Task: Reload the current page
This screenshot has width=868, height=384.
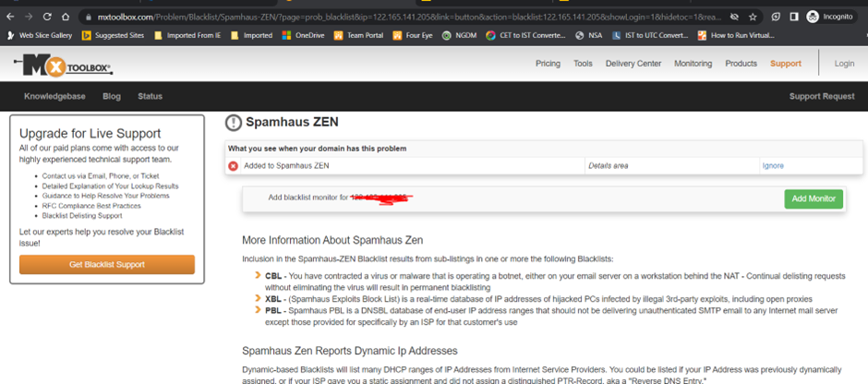Action: [x=47, y=17]
